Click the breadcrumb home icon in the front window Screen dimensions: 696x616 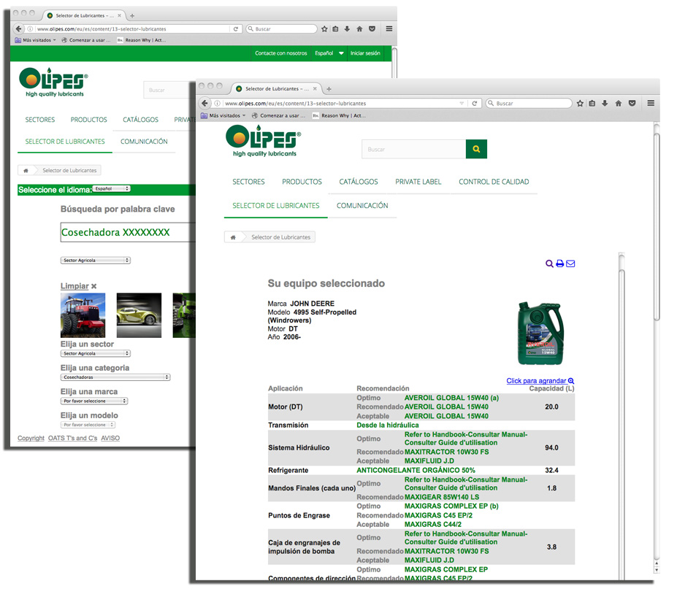(x=233, y=237)
